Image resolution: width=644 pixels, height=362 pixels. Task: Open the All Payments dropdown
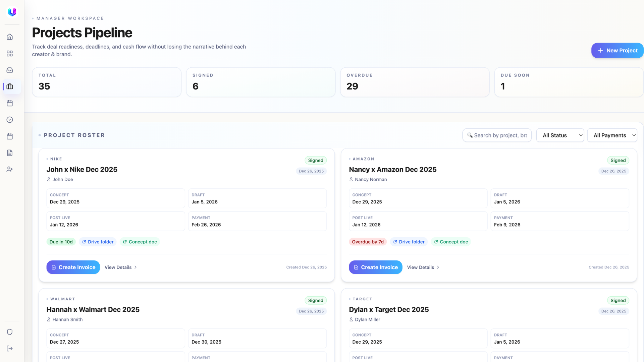612,135
